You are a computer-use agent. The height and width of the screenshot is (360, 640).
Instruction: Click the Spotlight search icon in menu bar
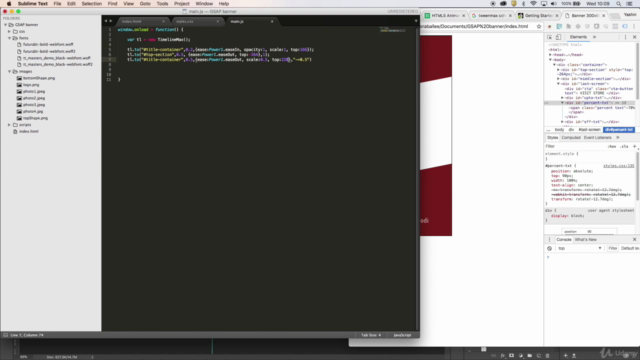[619, 4]
